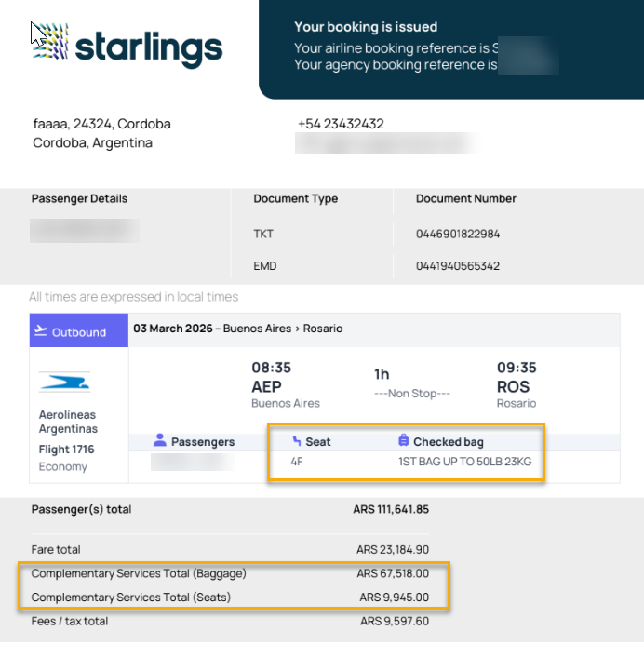This screenshot has height=658, width=644.
Task: Click the Fare total amount ARS 23,184.90
Action: [393, 550]
